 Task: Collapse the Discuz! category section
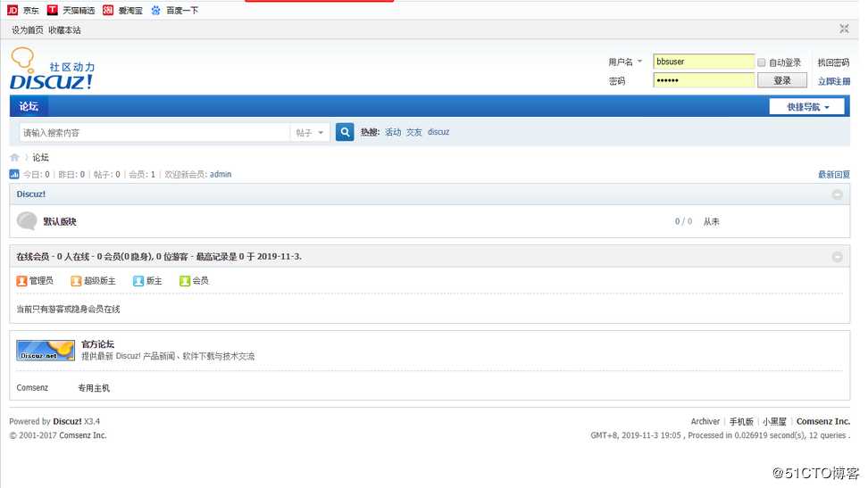tap(837, 194)
